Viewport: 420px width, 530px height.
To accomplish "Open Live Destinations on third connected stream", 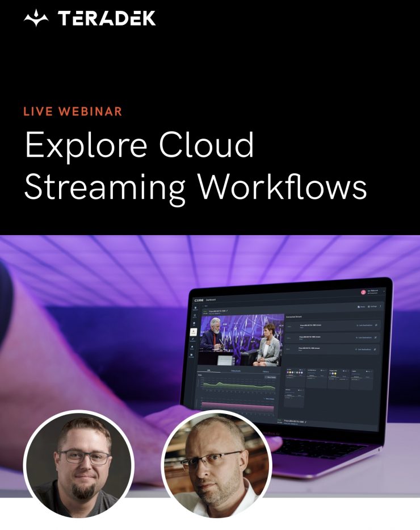I will pos(363,349).
